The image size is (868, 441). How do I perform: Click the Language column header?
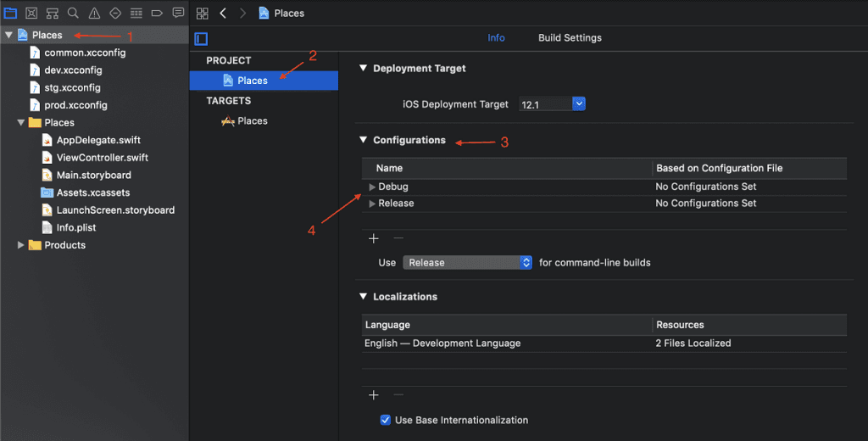click(x=387, y=325)
